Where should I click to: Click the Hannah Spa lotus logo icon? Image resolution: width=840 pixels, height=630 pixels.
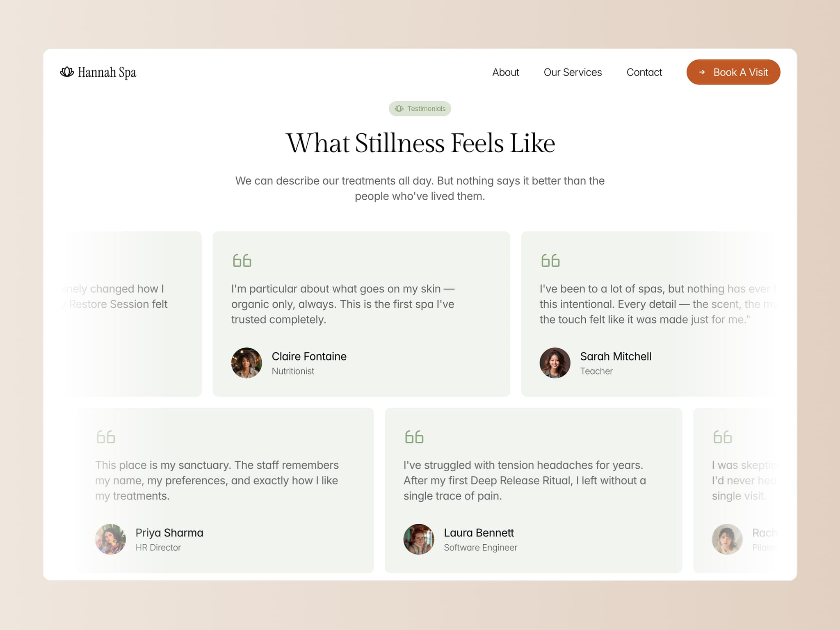coord(67,72)
